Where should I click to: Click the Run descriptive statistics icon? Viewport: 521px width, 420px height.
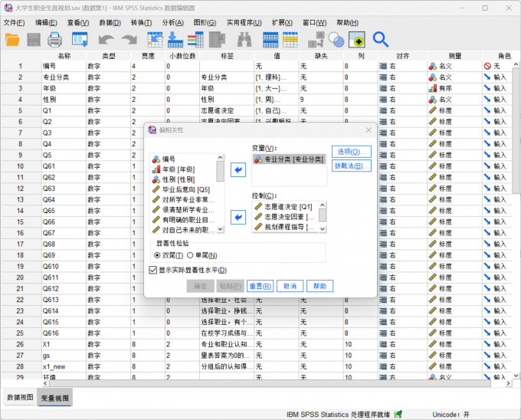coord(218,40)
